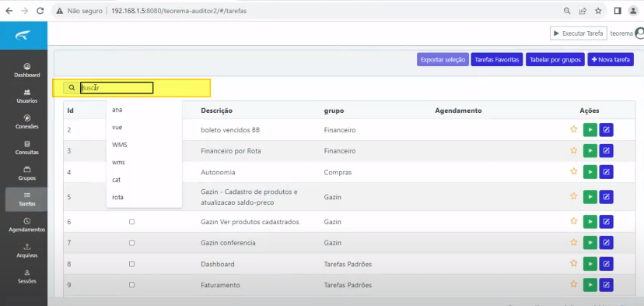Screen dimensions: 644x306
Task: Open Arquivos in the sidebar
Action: click(x=27, y=251)
